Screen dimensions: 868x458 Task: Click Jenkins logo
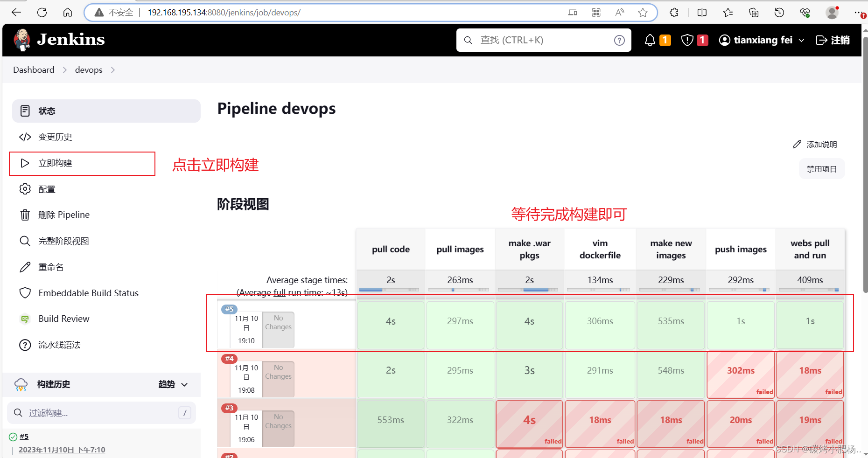tap(59, 40)
